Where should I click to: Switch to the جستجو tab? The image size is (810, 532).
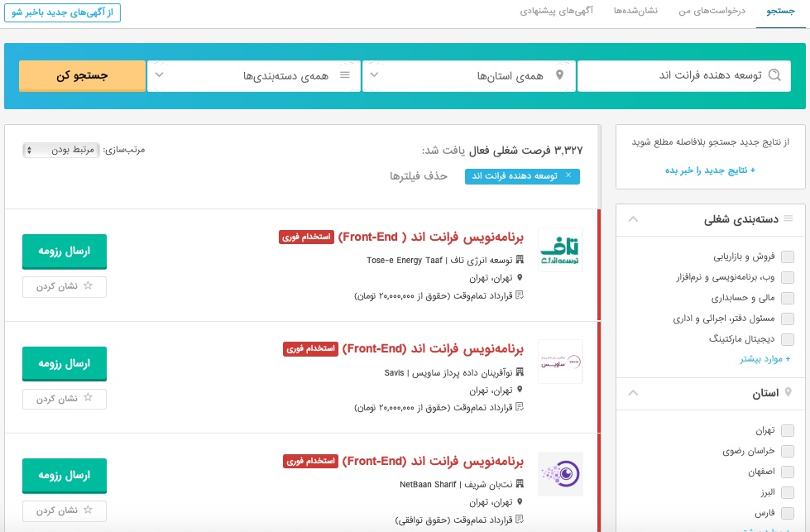(x=780, y=12)
